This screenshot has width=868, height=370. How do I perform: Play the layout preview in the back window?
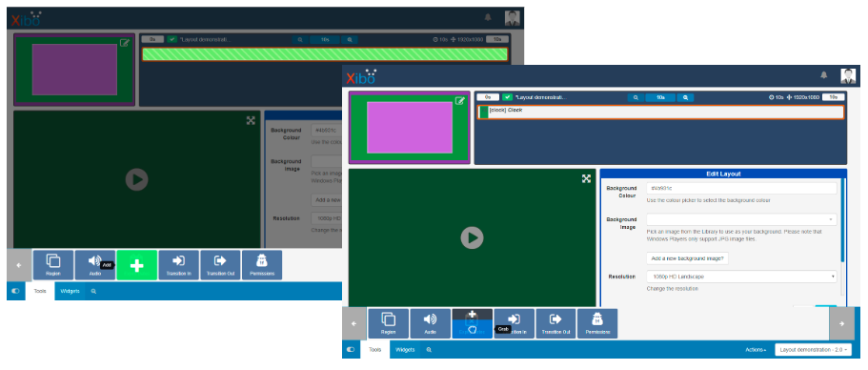tap(137, 180)
